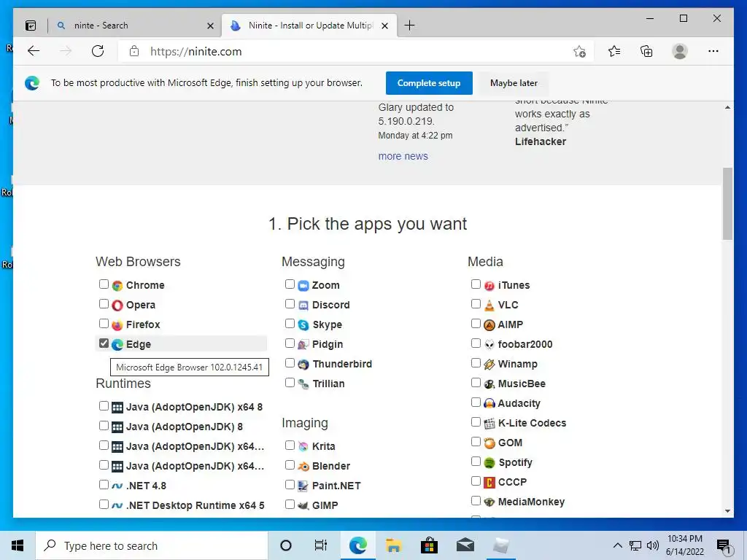Screen dimensions: 747x560
Task: Reload the ninite.com page
Action: click(x=98, y=51)
